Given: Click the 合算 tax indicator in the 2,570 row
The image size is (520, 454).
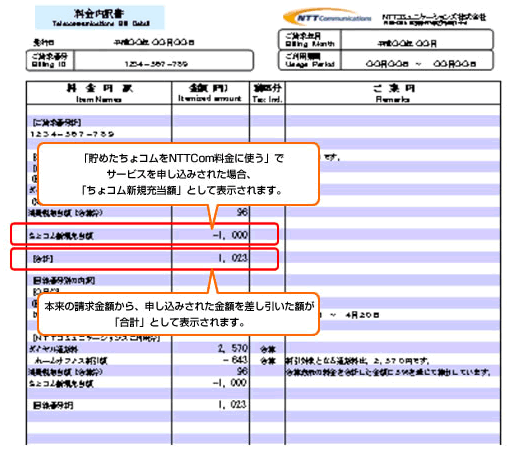Looking at the screenshot, I should [x=268, y=349].
